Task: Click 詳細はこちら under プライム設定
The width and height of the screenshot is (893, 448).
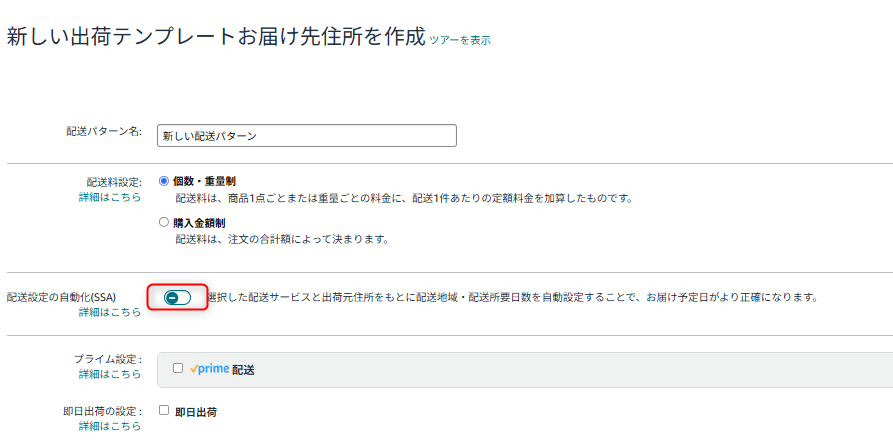Action: coord(110,374)
